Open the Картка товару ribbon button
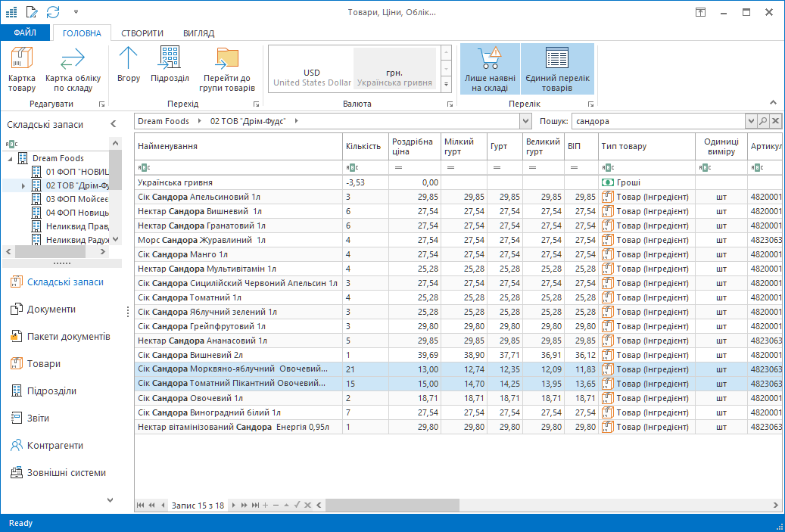This screenshot has height=532, width=785. tap(22, 69)
